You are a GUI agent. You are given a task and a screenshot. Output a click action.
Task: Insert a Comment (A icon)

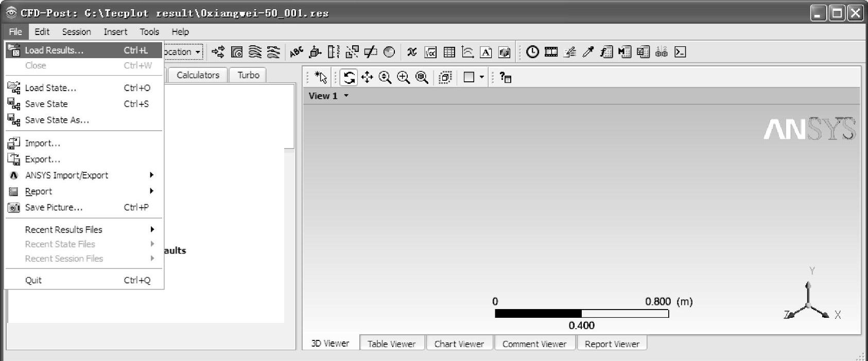[485, 52]
